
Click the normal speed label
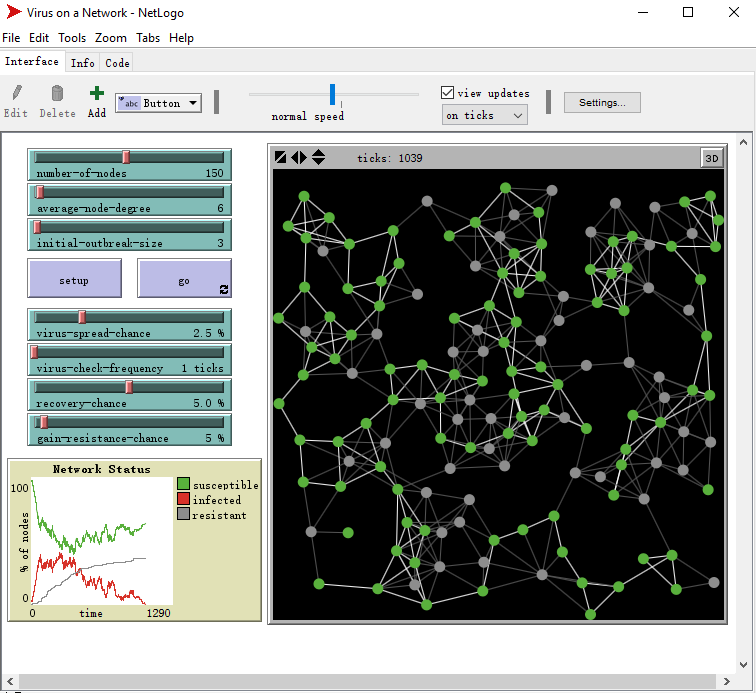tap(308, 116)
